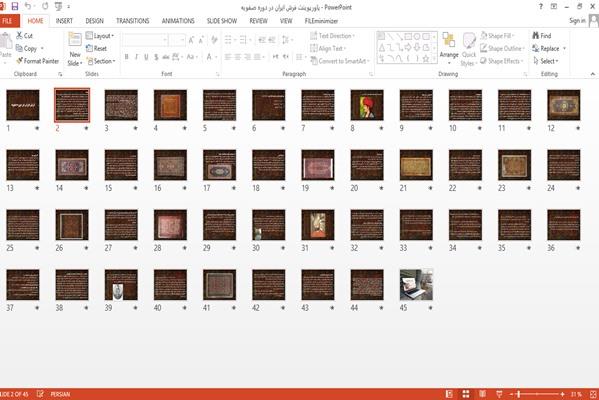Toggle Italic formatting
Screen dimensions: 599x400
(136, 57)
